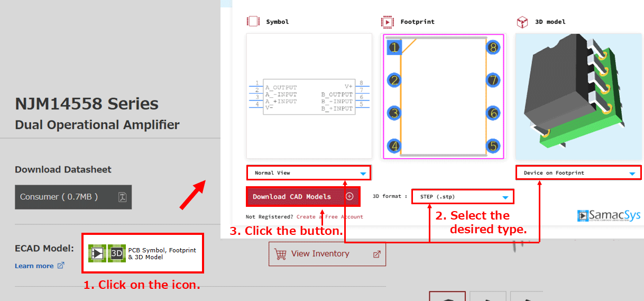Click the external link icon beside Learn more

tap(61, 266)
